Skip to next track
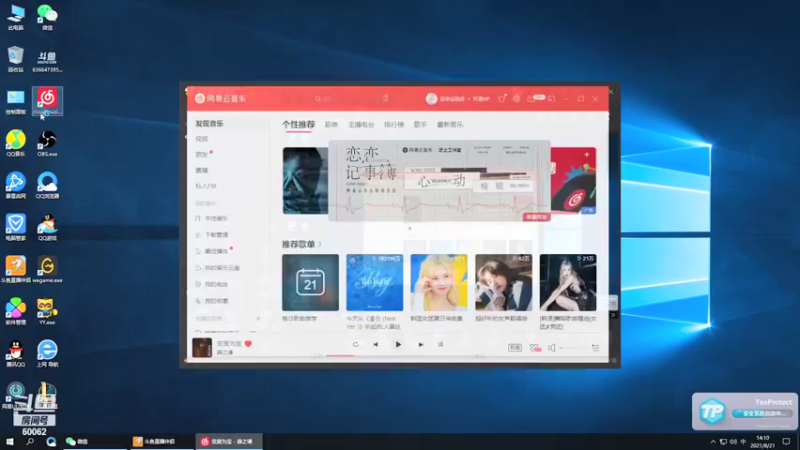800x450 pixels. pos(421,344)
